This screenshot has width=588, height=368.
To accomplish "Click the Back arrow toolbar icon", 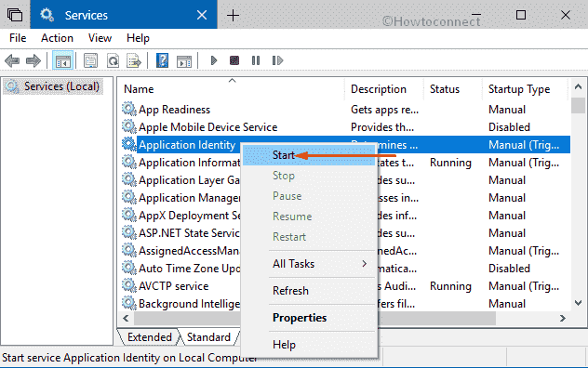I will coord(12,60).
